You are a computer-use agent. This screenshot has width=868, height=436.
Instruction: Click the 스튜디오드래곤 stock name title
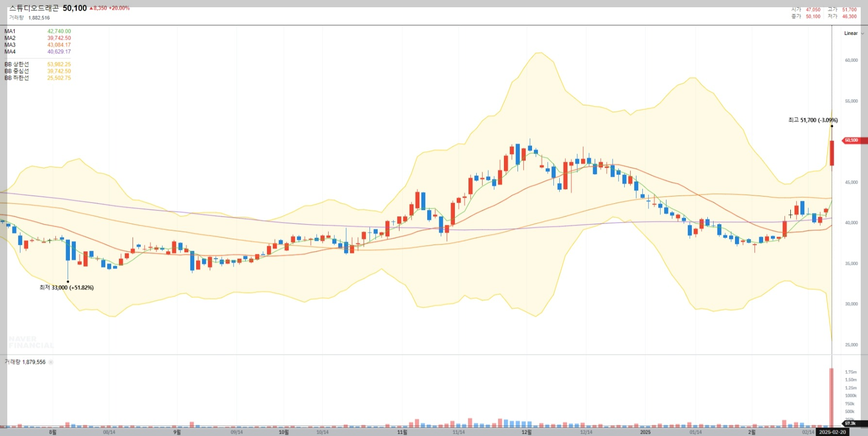(x=34, y=8)
